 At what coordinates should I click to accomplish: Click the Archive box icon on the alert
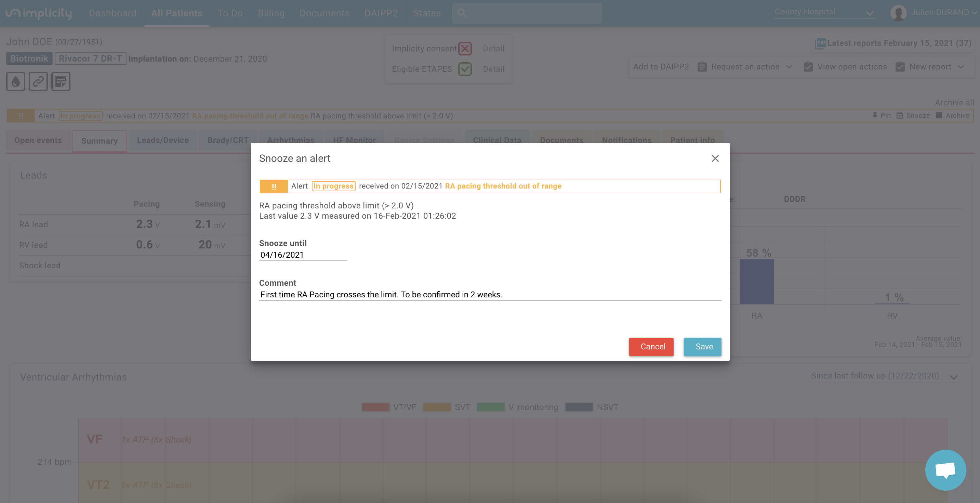(x=939, y=115)
